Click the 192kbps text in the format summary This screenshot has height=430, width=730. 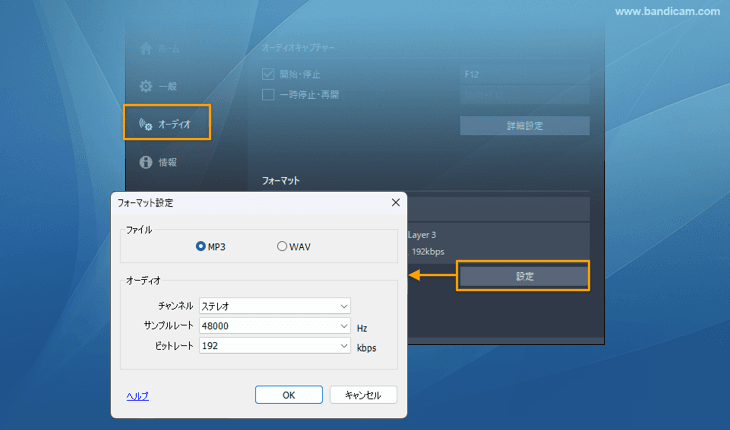428,252
